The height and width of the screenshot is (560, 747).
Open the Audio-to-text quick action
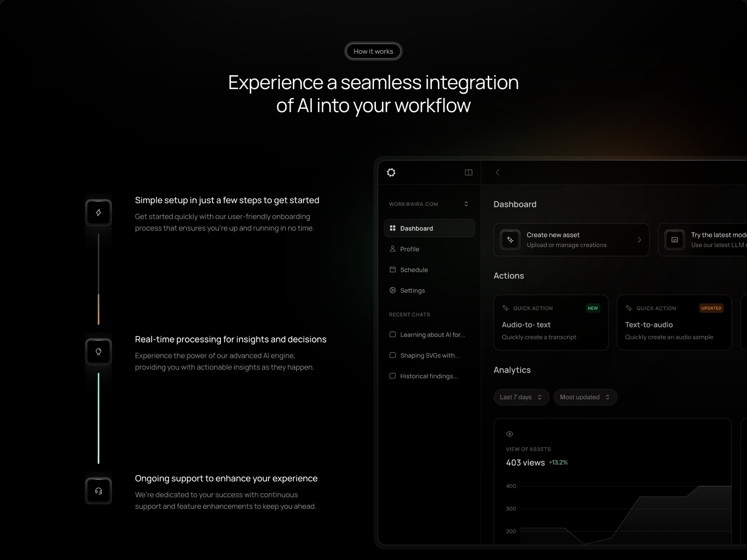(551, 322)
